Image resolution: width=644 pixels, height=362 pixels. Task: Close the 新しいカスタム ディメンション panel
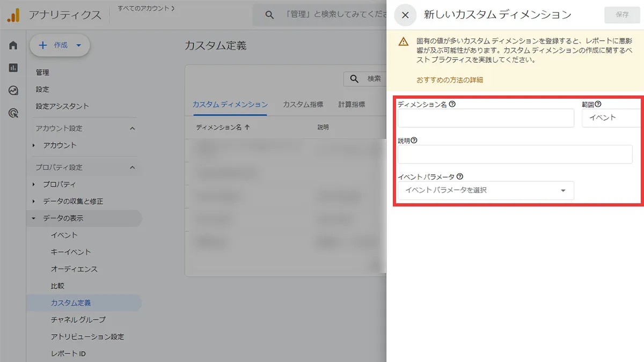pyautogui.click(x=405, y=15)
